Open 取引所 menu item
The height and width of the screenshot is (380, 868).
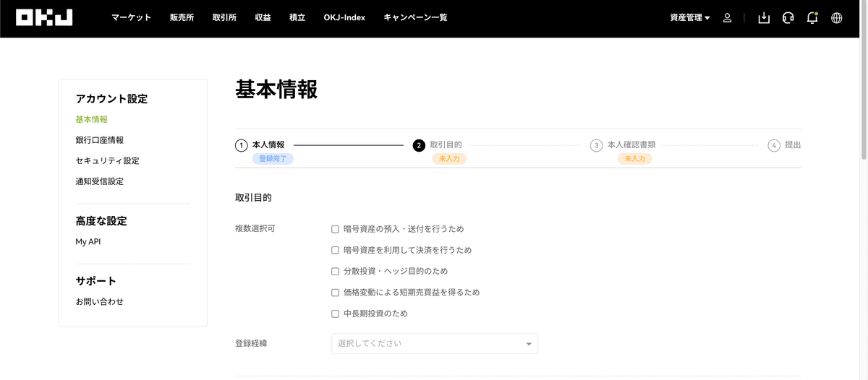pyautogui.click(x=225, y=18)
